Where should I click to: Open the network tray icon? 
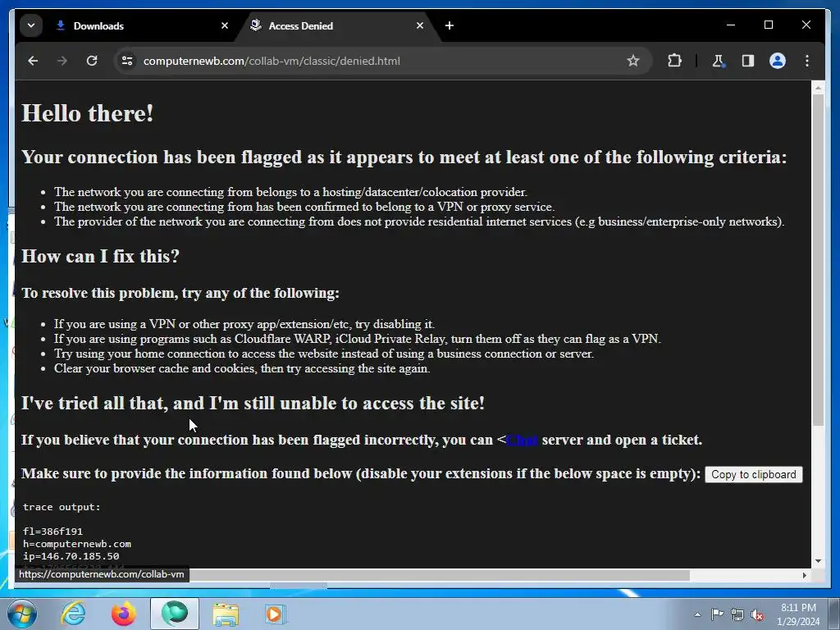click(x=737, y=615)
